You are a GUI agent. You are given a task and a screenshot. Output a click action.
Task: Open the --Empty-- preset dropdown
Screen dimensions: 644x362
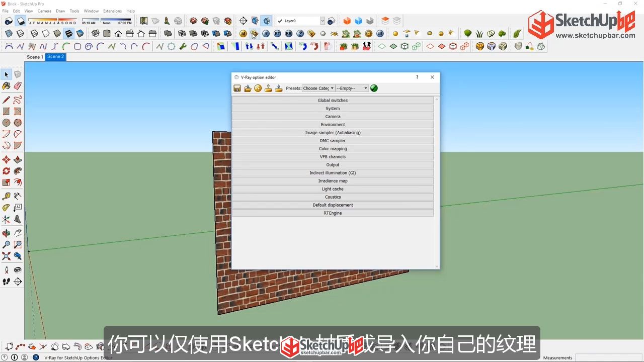pos(352,88)
